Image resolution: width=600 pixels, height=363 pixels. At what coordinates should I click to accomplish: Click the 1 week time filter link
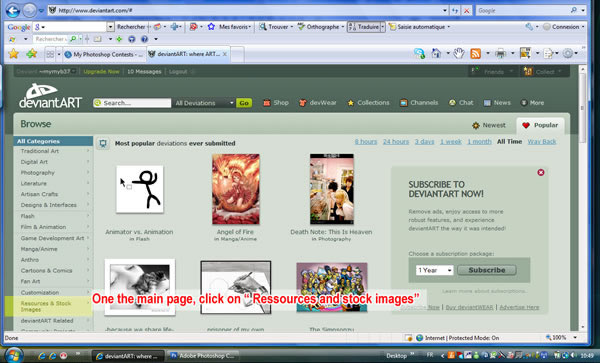coord(450,142)
